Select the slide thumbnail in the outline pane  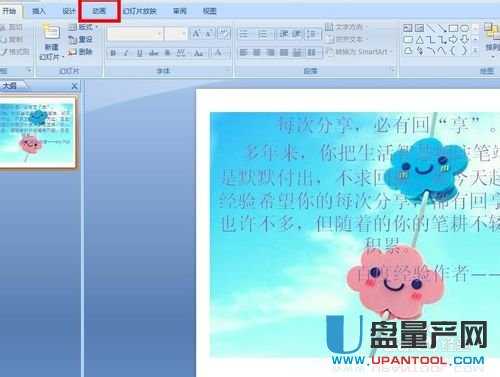tap(37, 132)
